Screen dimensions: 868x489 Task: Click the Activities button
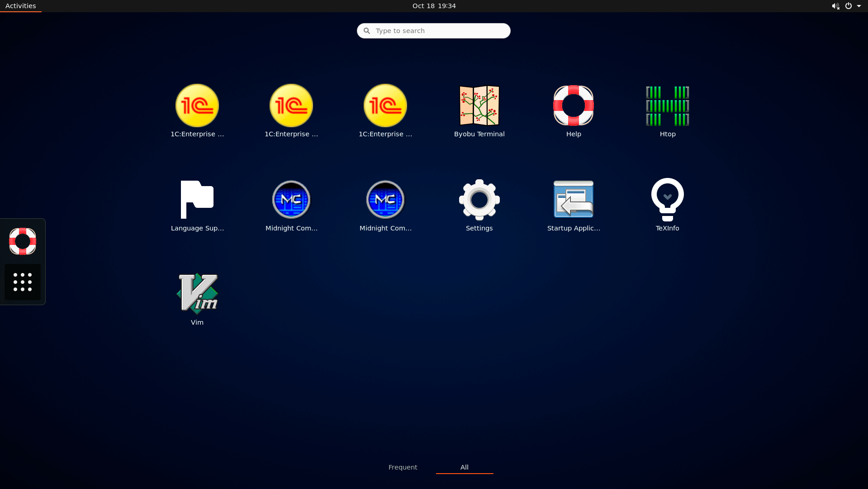tap(21, 6)
